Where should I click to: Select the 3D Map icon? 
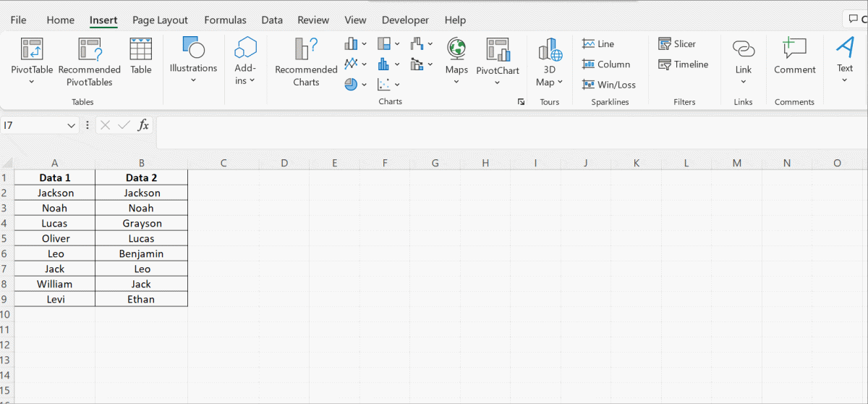coord(550,49)
